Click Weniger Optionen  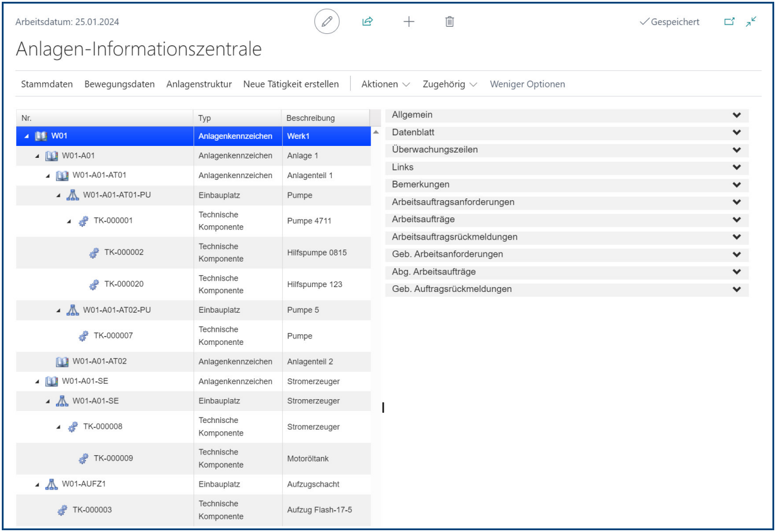pyautogui.click(x=528, y=84)
